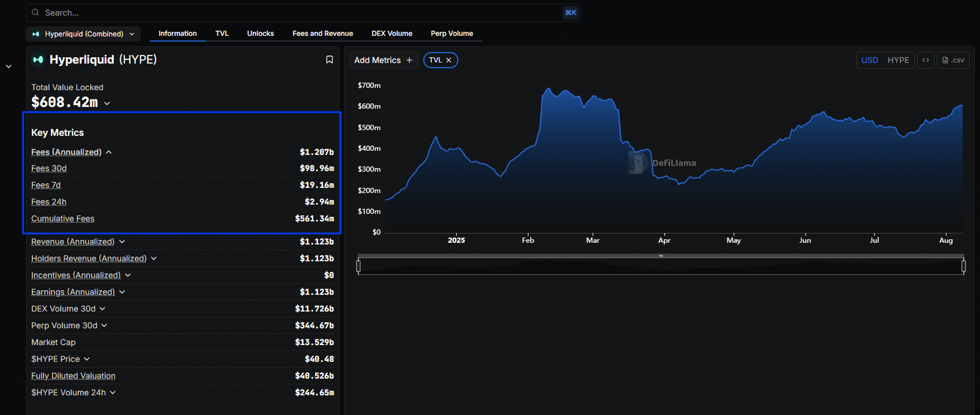Go to Fees and Revenue tab
980x415 pixels.
pyautogui.click(x=323, y=34)
